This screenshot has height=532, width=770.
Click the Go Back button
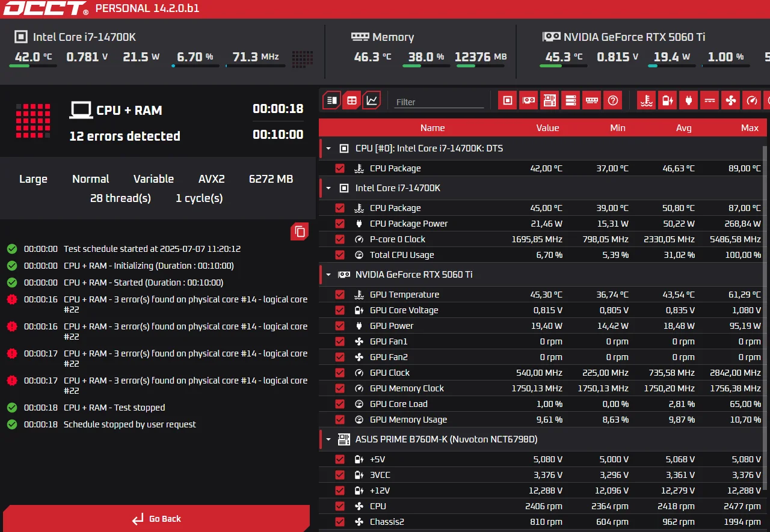click(x=156, y=518)
